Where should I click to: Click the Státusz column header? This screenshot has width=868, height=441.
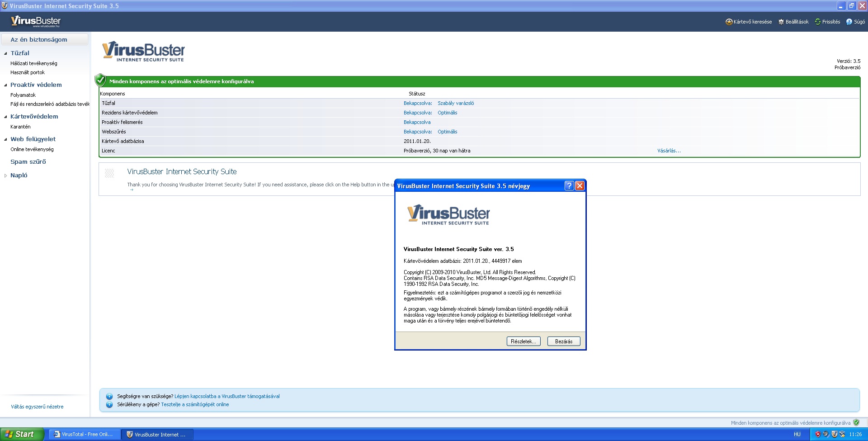point(417,94)
